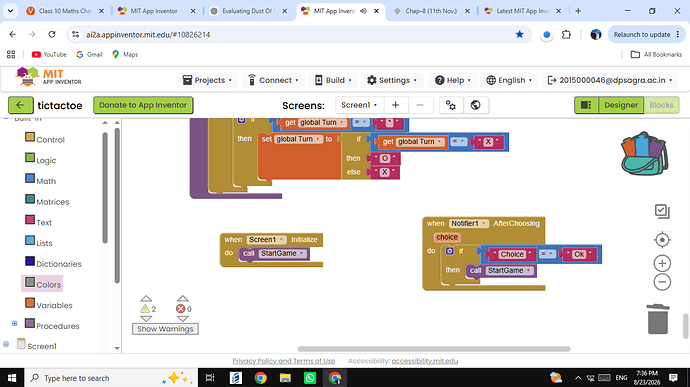Open WhatsApp from the taskbar
The image size is (690, 387).
pyautogui.click(x=310, y=378)
